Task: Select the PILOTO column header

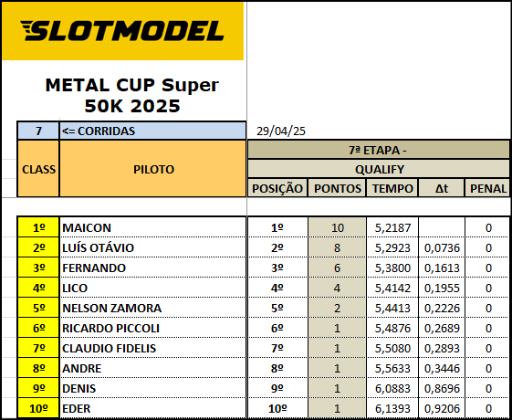Action: click(x=152, y=169)
